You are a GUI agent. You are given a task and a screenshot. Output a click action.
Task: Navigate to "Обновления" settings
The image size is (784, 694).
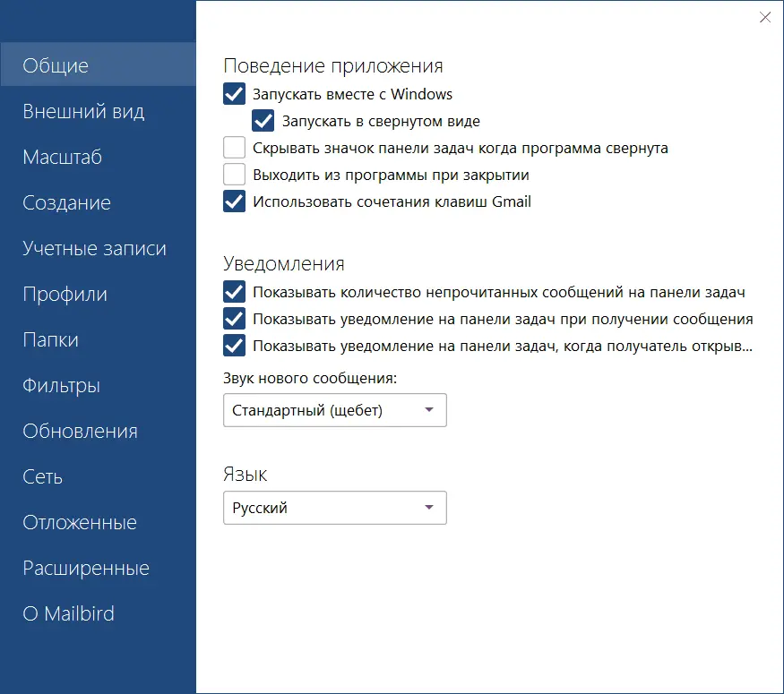pyautogui.click(x=80, y=432)
